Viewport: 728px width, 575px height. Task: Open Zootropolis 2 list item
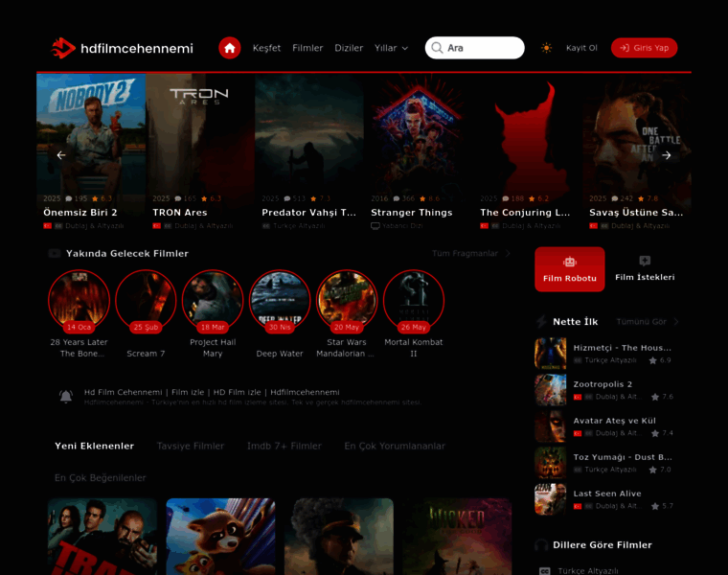[x=607, y=390]
